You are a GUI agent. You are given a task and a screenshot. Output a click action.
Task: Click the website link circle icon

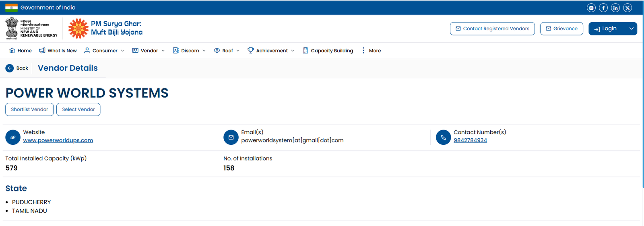coord(13,137)
